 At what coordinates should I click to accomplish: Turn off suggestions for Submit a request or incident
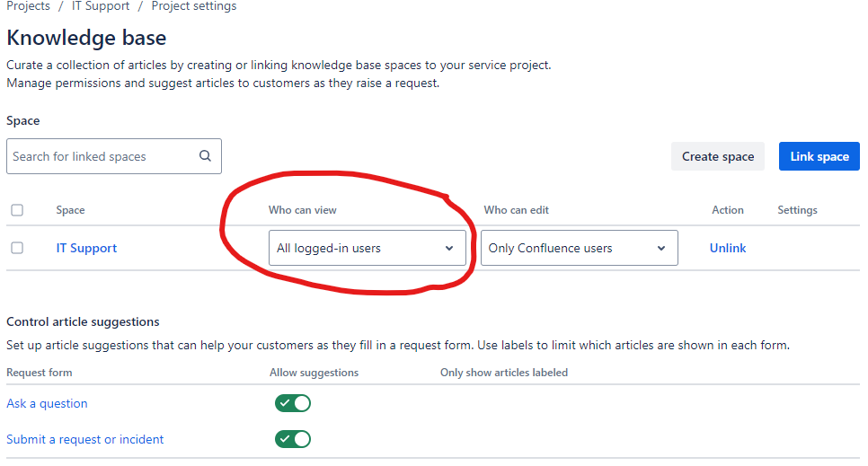click(x=293, y=439)
